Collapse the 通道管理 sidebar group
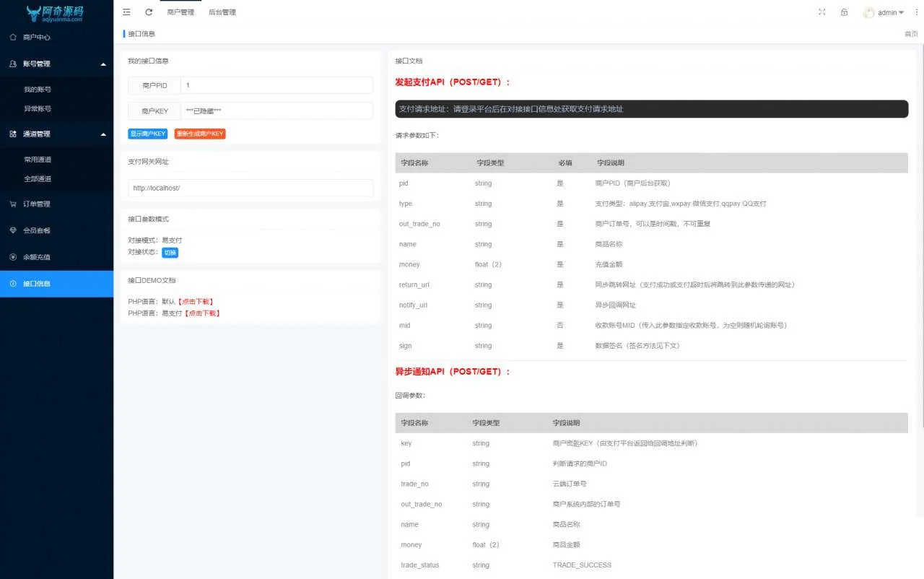The width and height of the screenshot is (924, 579). click(103, 134)
